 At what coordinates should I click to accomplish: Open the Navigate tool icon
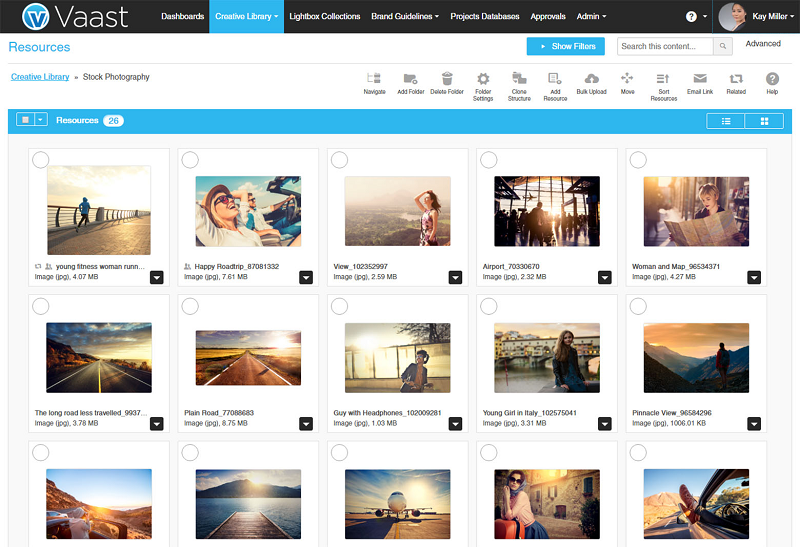[374, 79]
